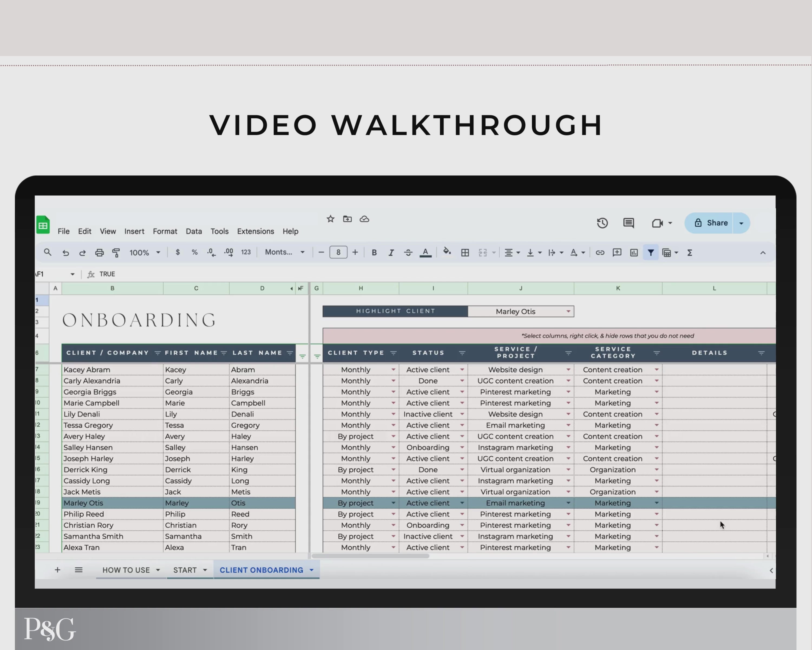Viewport: 812px width, 650px height.
Task: Click the insert chart icon
Action: (633, 252)
